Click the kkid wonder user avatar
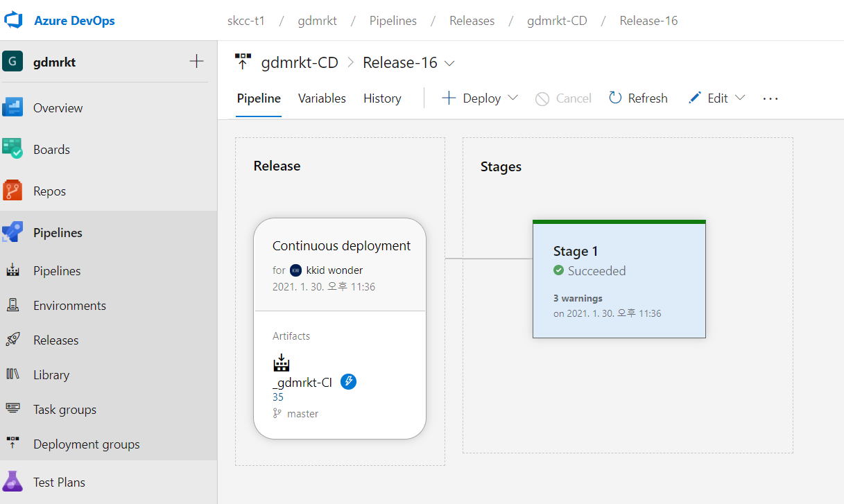Viewport: 844px width, 504px height. point(296,270)
